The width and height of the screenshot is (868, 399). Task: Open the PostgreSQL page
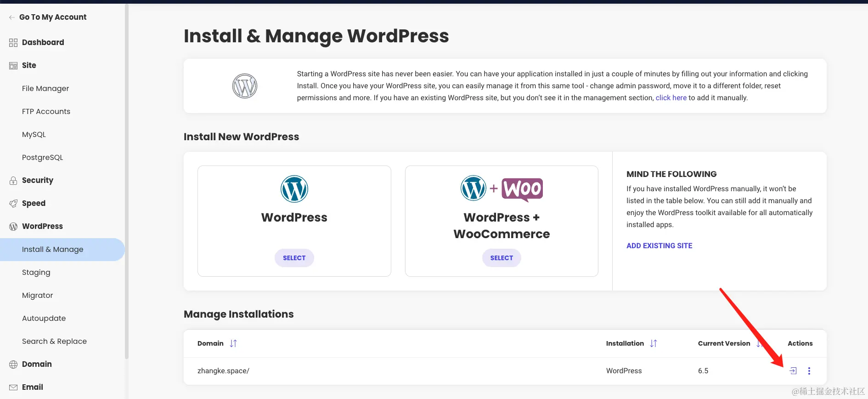point(43,158)
